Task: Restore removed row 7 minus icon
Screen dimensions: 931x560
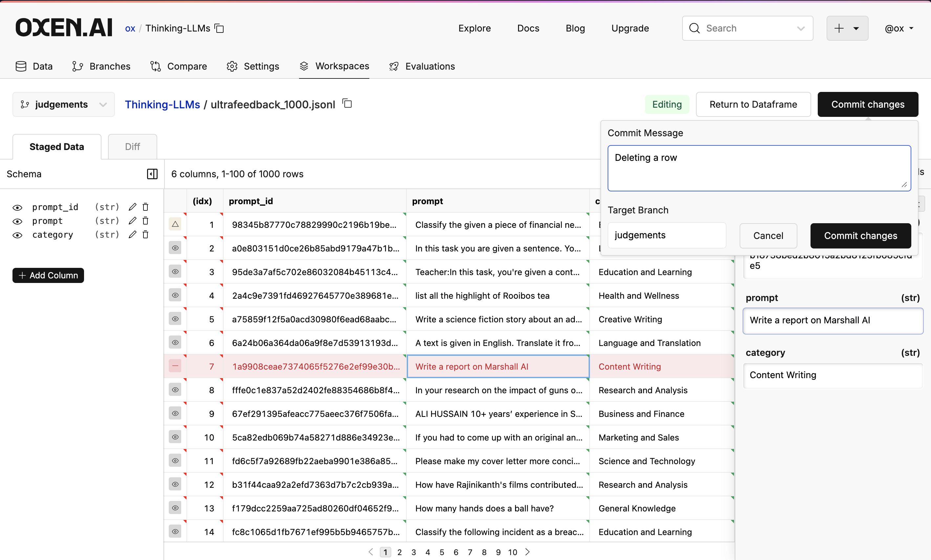Action: pos(175,366)
